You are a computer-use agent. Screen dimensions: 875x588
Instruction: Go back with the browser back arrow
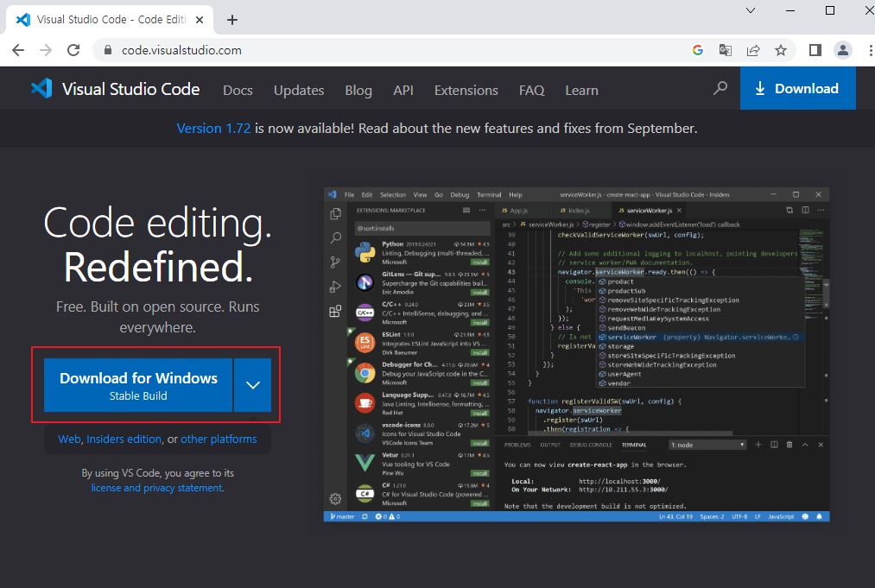coord(18,50)
